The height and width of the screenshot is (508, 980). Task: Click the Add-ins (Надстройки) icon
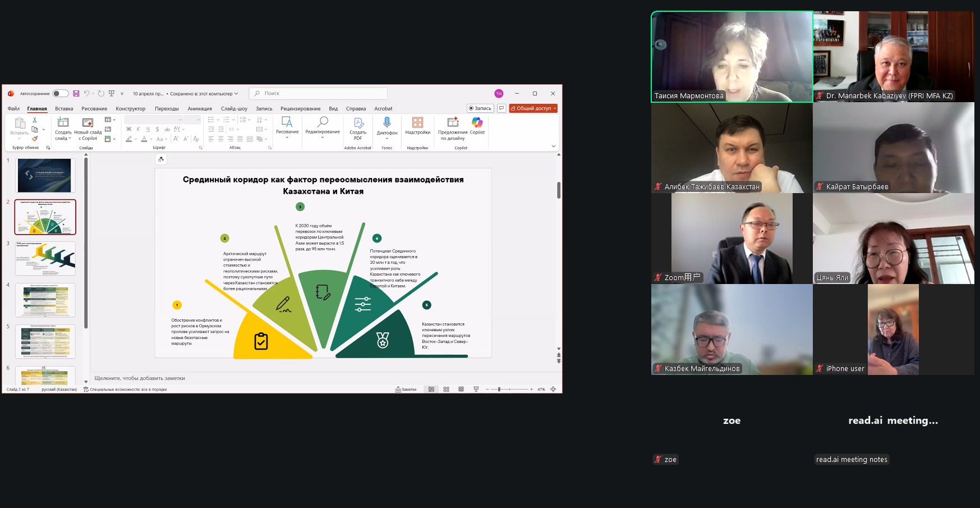417,123
